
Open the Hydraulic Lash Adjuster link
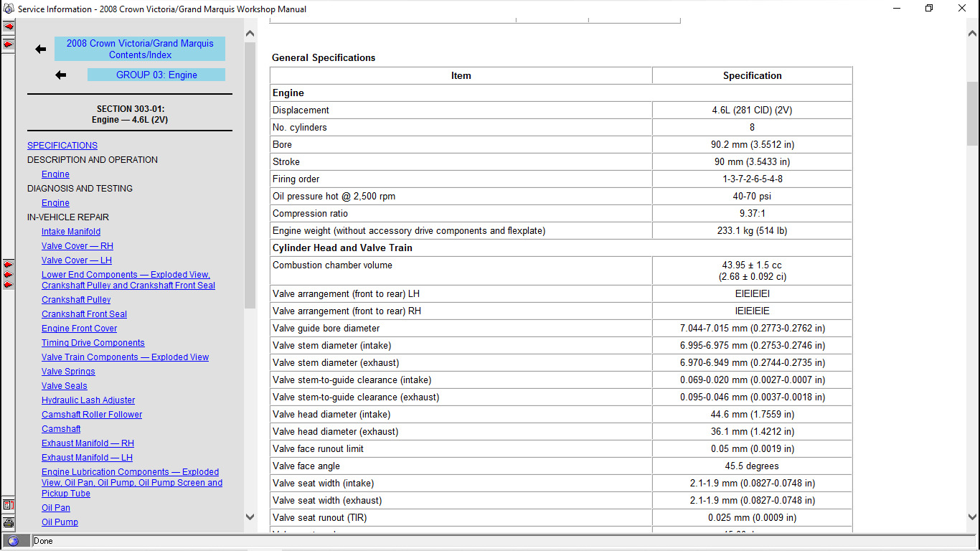pos(88,400)
